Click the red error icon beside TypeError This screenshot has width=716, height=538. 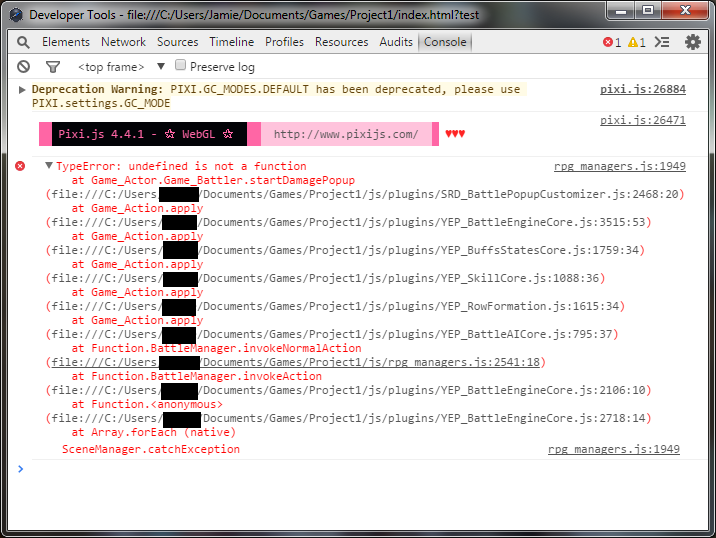tap(20, 166)
